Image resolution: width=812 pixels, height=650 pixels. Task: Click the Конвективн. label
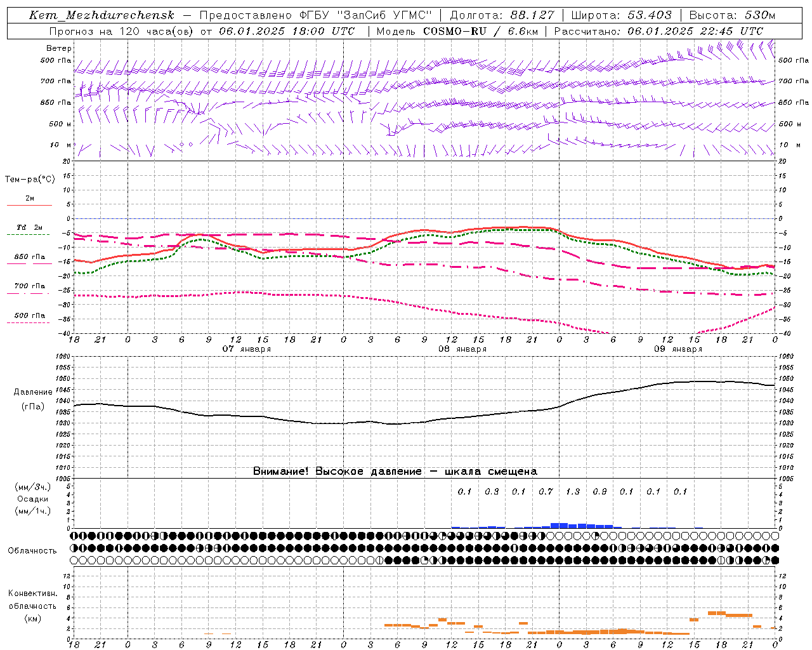(x=33, y=594)
